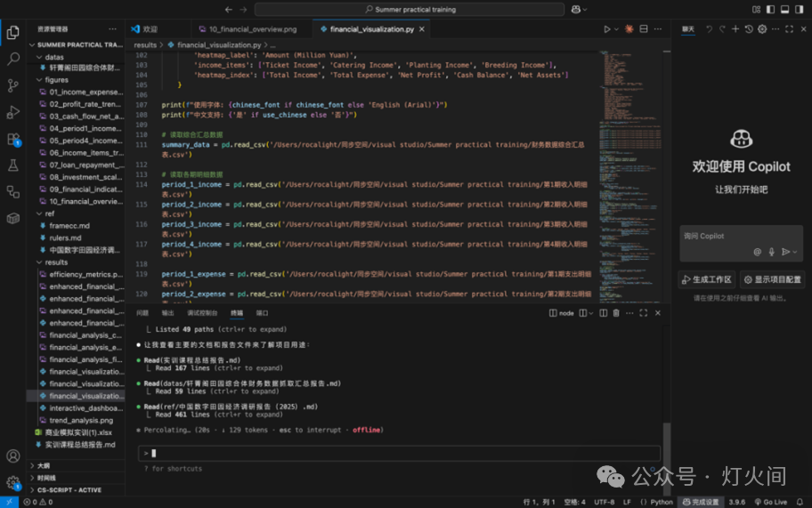The height and width of the screenshot is (508, 812).
Task: Open the Testing flask icon view
Action: pyautogui.click(x=13, y=165)
